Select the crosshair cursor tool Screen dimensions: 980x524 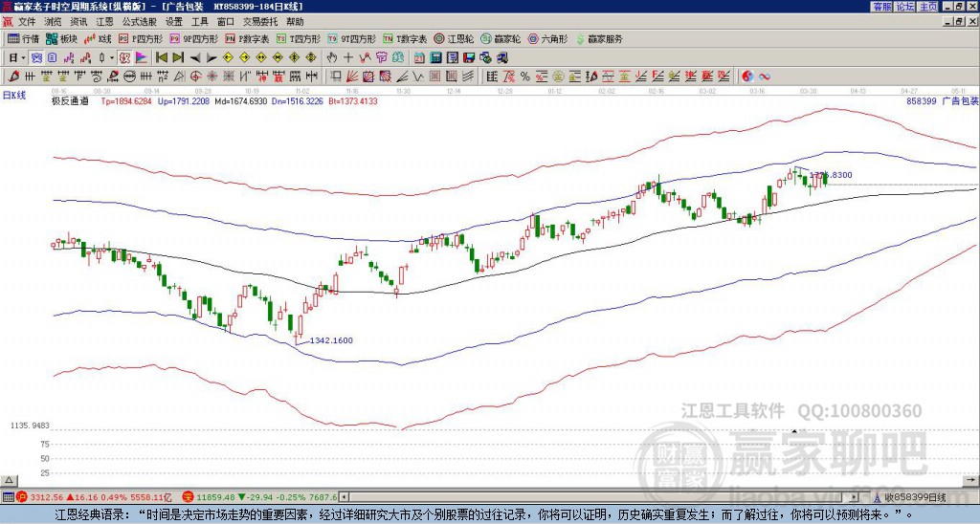pyautogui.click(x=348, y=58)
